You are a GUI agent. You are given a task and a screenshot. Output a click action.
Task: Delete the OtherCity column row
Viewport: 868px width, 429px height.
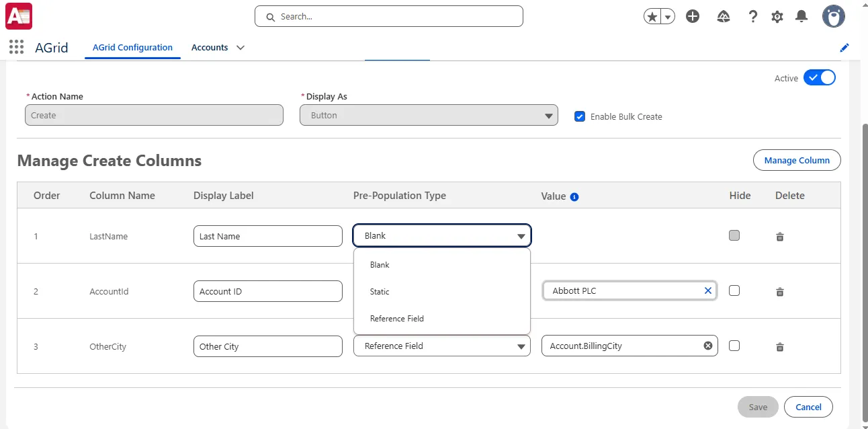click(780, 347)
